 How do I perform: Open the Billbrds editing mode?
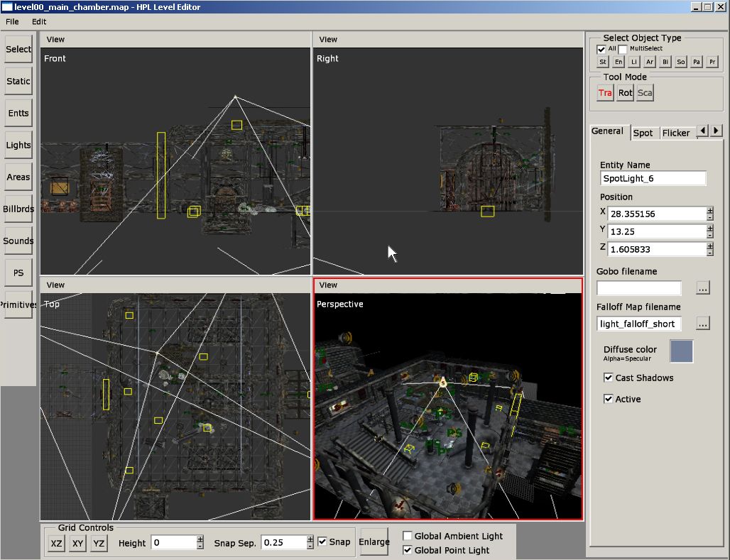(x=18, y=209)
